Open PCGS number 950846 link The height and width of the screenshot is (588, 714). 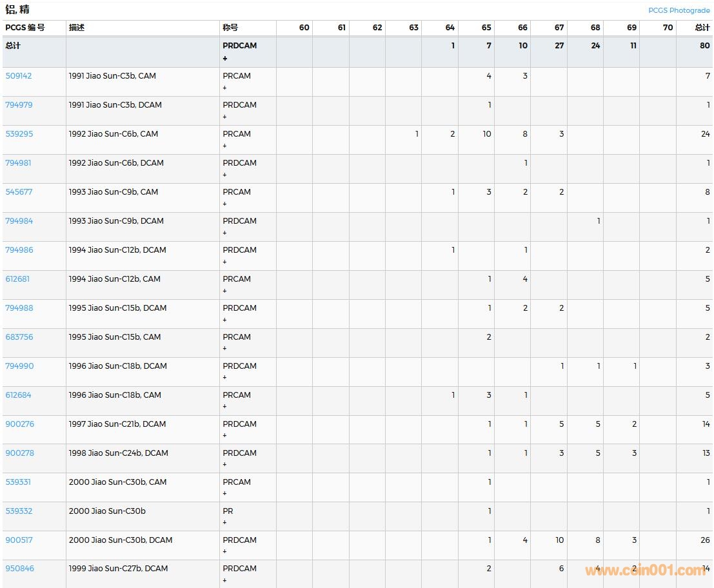(x=19, y=569)
